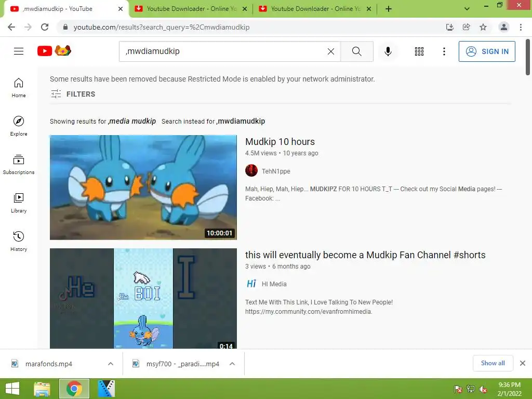Share this page from the address bar

467,27
